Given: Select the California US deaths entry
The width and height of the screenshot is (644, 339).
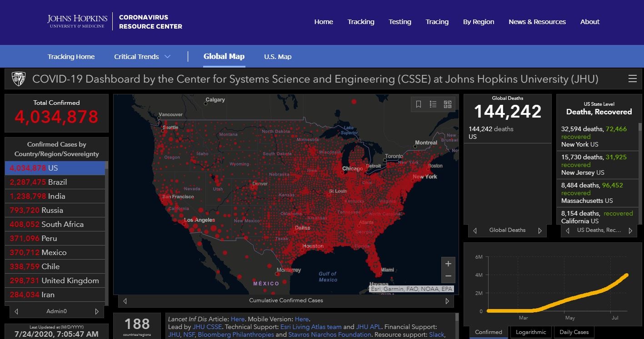Looking at the screenshot, I should coord(597,216).
